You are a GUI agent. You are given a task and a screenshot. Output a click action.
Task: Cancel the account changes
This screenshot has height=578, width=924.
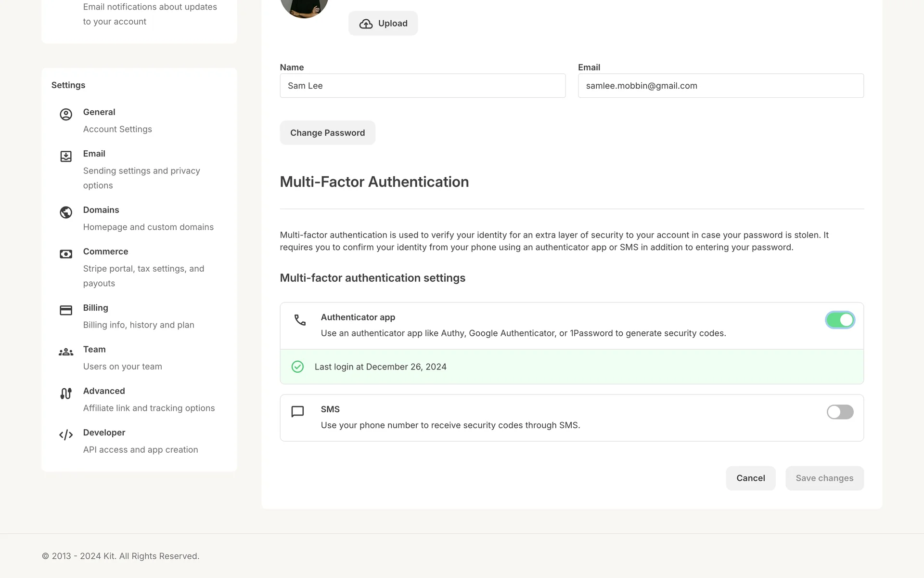pos(750,478)
